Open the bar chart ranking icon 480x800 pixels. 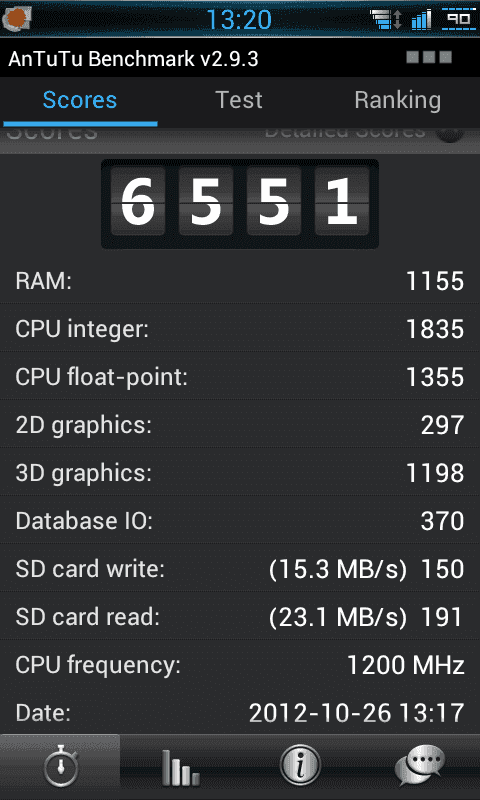coord(180,766)
